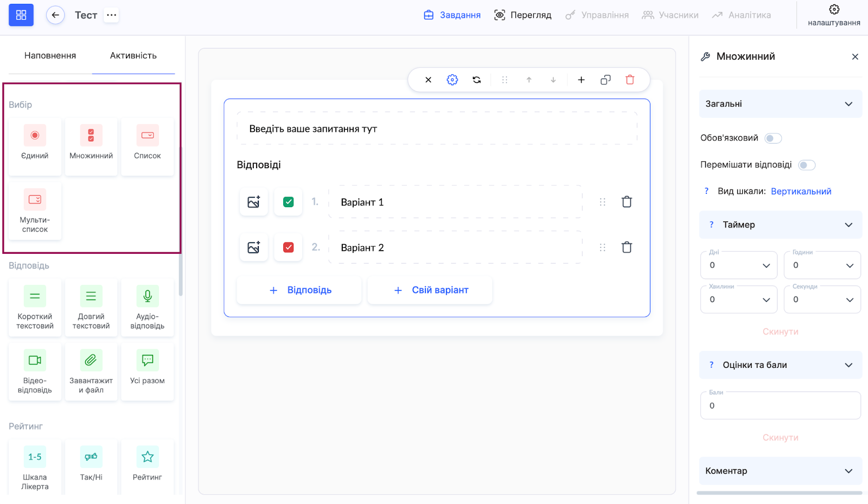Toggle the Обов'язковий switch
Viewport: 868px width, 504px height.
[773, 138]
